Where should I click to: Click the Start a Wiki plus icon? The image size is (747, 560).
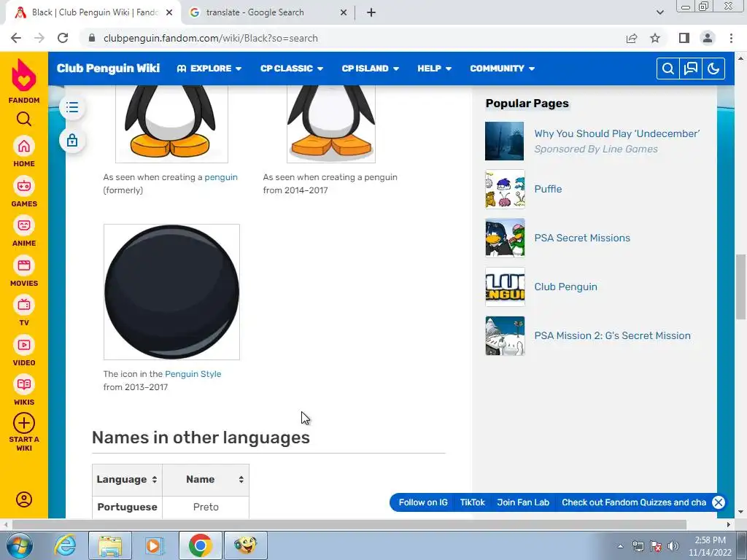click(x=24, y=423)
